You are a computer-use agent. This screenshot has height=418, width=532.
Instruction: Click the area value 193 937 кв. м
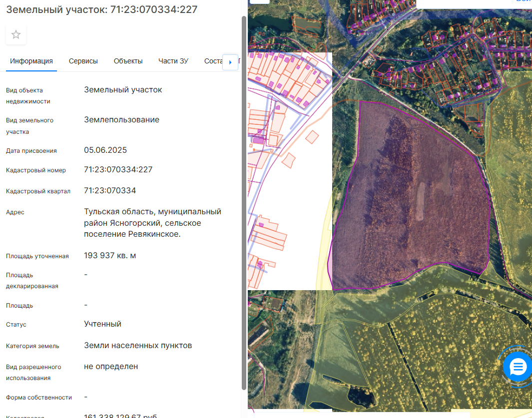point(110,256)
